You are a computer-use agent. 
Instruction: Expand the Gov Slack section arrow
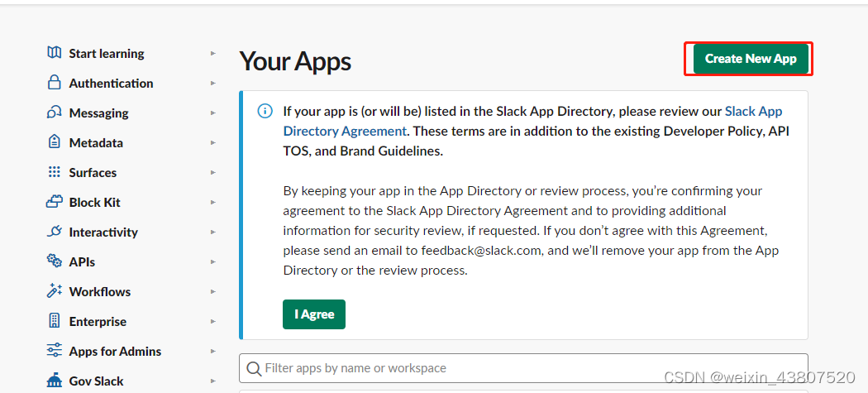(x=213, y=381)
